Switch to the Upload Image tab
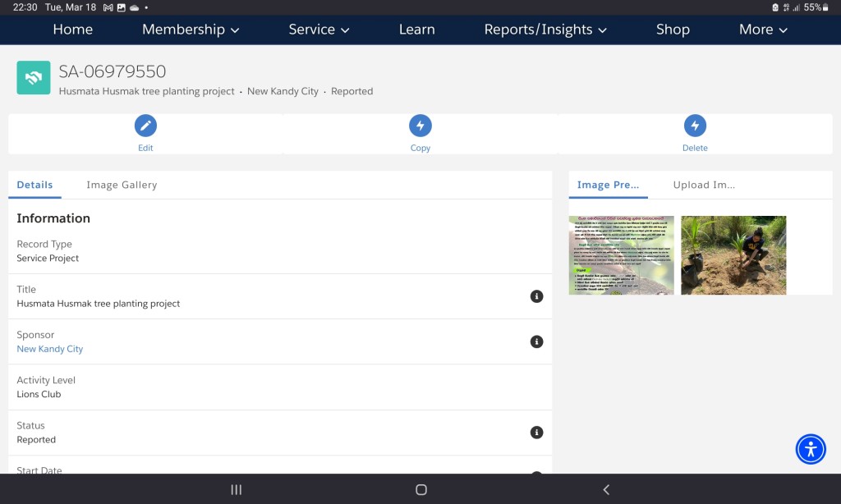This screenshot has height=504, width=841. point(704,185)
